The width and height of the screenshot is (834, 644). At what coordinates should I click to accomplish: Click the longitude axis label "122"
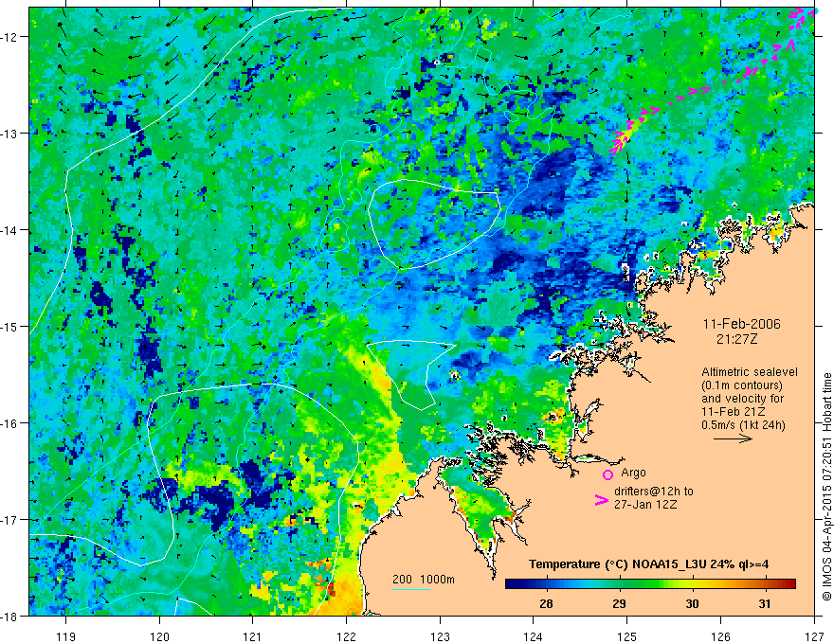point(346,636)
